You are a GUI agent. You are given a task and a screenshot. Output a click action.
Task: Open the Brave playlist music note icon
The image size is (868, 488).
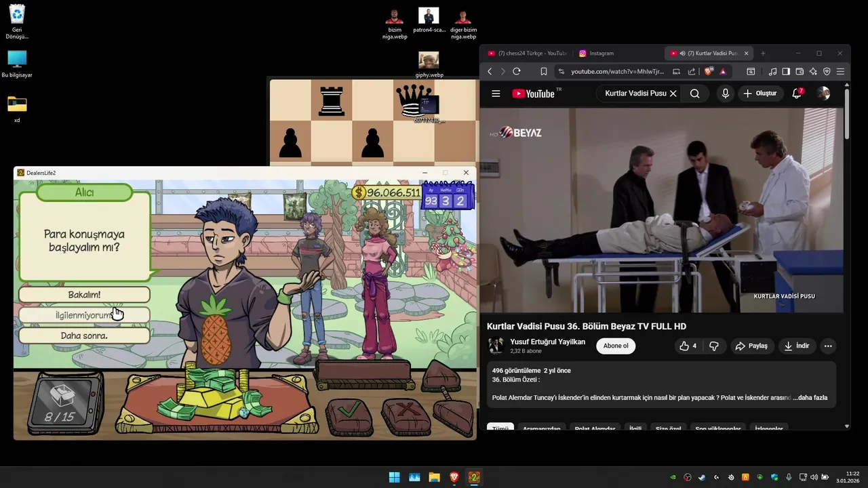[x=773, y=71]
